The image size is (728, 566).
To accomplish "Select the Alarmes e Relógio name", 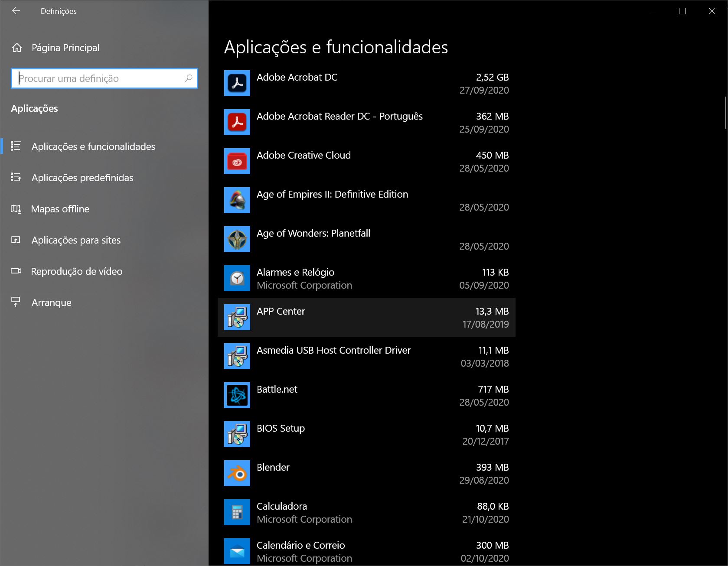I will [x=295, y=272].
